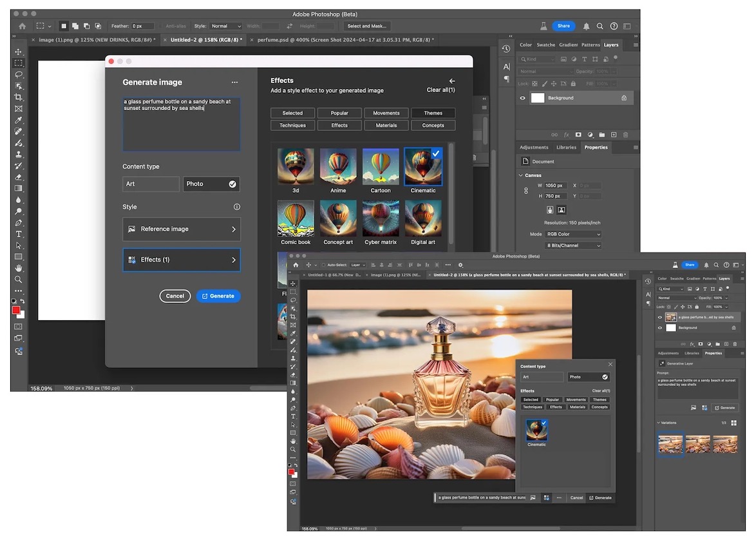Click Clear all(1) in Effects panel
The height and width of the screenshot is (540, 756).
(440, 88)
